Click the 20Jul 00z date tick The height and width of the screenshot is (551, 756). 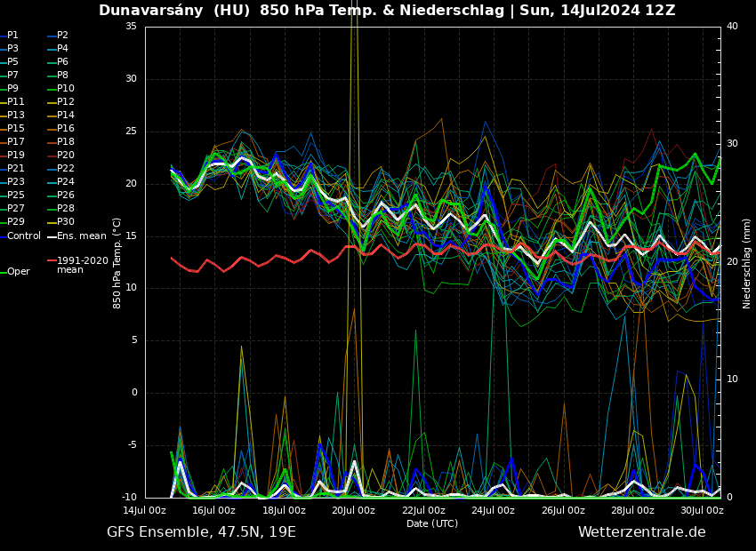(354, 510)
